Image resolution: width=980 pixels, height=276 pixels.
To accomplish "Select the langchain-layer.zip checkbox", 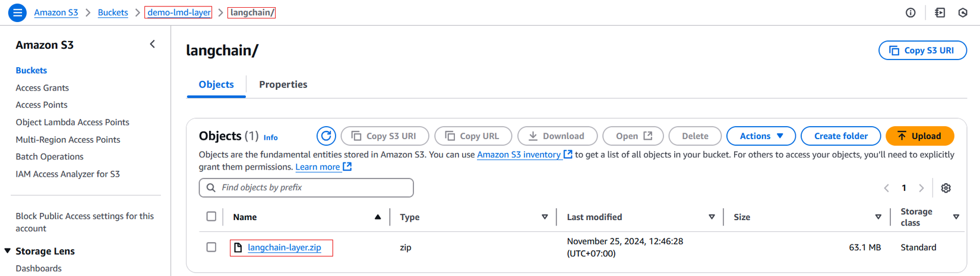I will click(211, 247).
